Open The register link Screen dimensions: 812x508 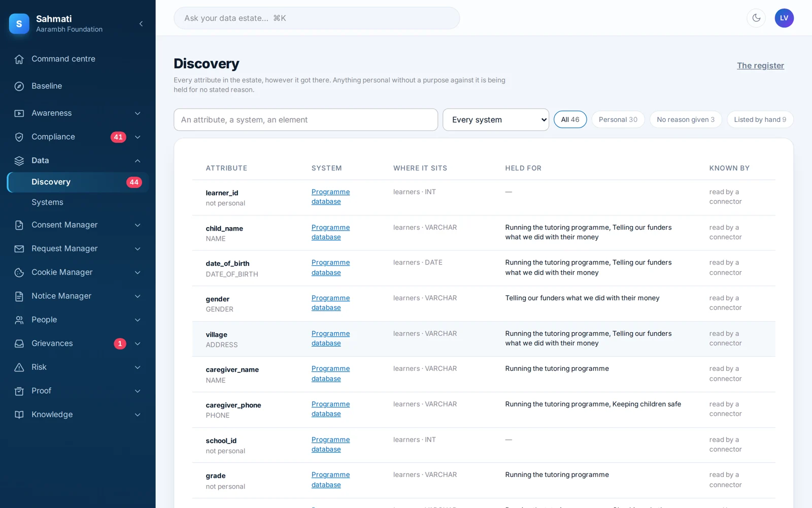click(760, 66)
